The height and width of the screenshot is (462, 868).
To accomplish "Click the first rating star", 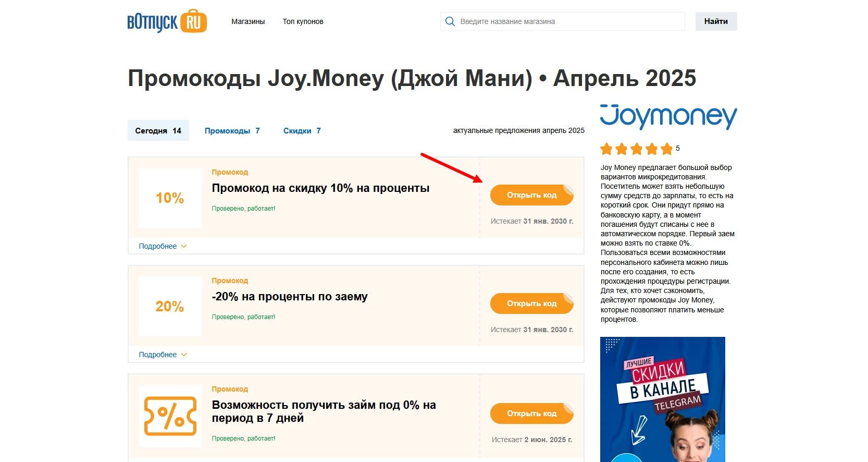I will click(606, 149).
